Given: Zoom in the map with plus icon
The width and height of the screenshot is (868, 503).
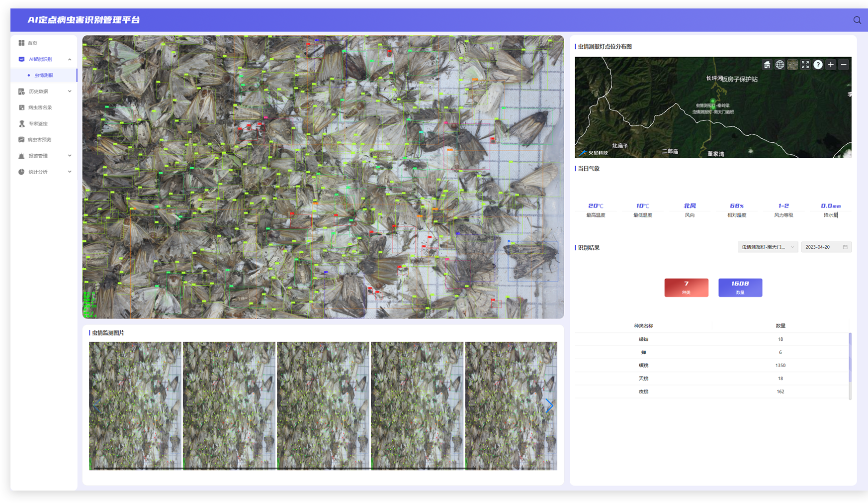Looking at the screenshot, I should point(831,65).
